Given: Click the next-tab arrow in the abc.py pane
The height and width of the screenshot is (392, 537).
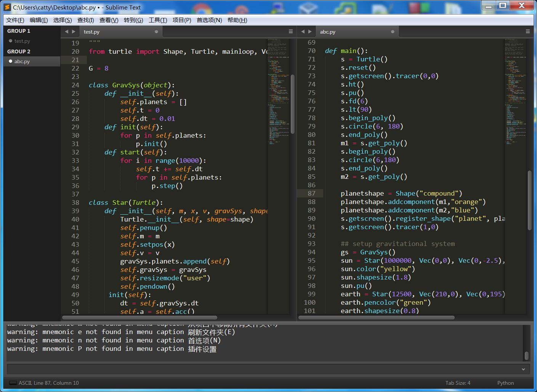Looking at the screenshot, I should coord(310,32).
